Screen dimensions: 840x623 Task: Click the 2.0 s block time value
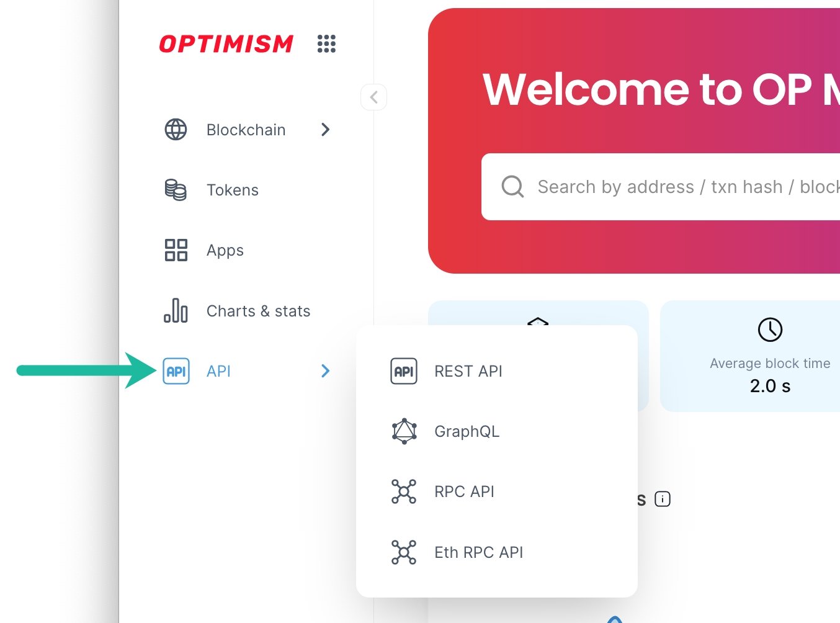[770, 386]
